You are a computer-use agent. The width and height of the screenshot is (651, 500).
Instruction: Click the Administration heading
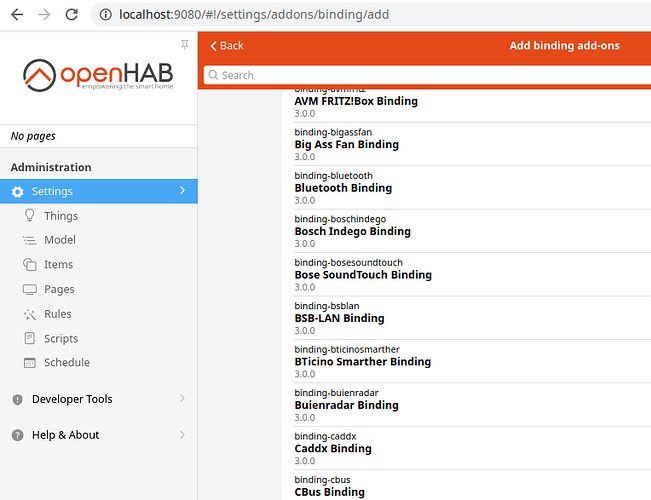click(51, 167)
